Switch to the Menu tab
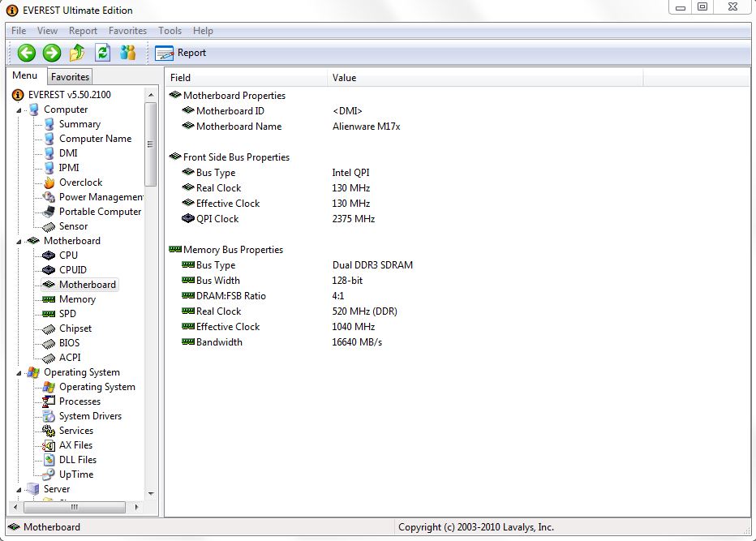This screenshot has width=756, height=541. (x=24, y=75)
